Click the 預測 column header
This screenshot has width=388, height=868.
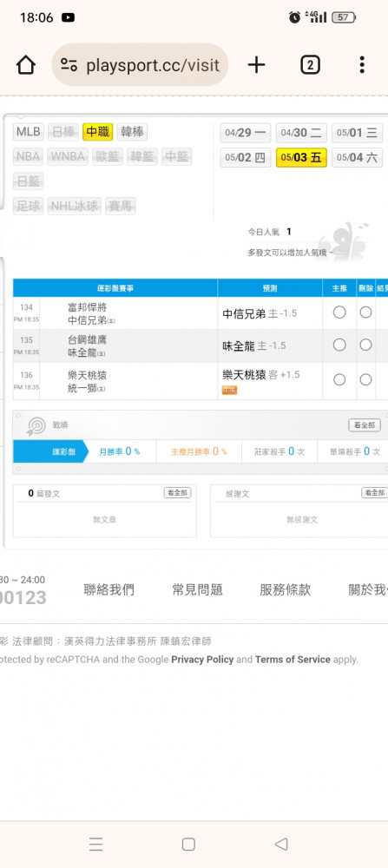tap(270, 288)
